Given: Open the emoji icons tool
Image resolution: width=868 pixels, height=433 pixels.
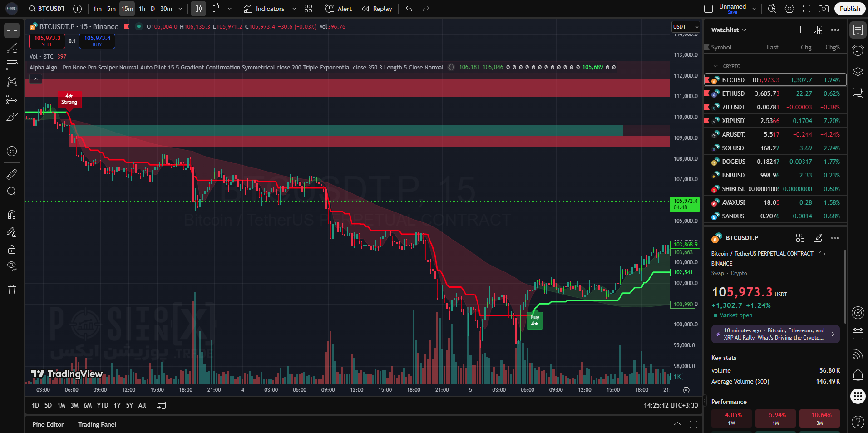Looking at the screenshot, I should click(x=12, y=151).
